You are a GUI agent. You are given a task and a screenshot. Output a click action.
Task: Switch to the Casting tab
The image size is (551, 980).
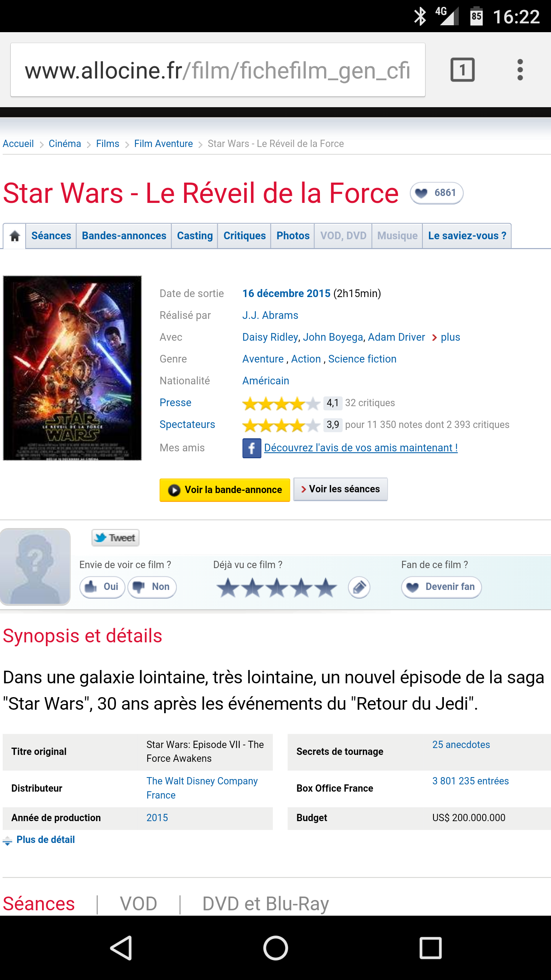coord(195,236)
